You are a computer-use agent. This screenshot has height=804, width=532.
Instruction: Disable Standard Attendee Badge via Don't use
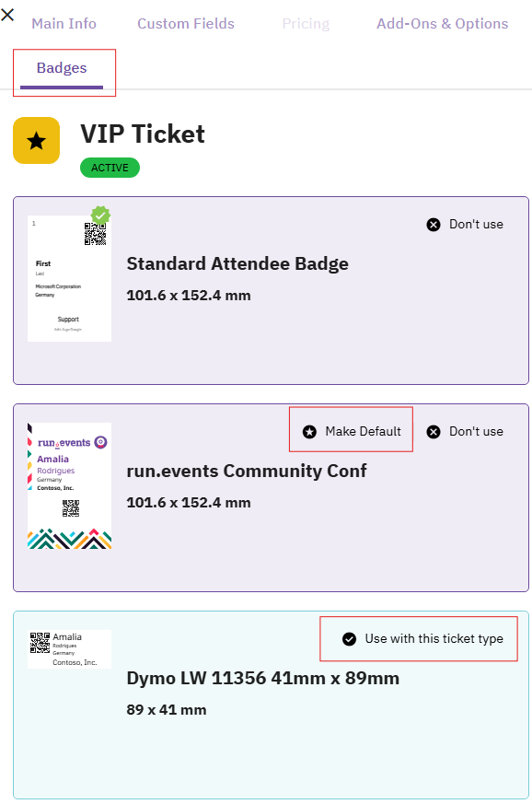[x=466, y=225]
